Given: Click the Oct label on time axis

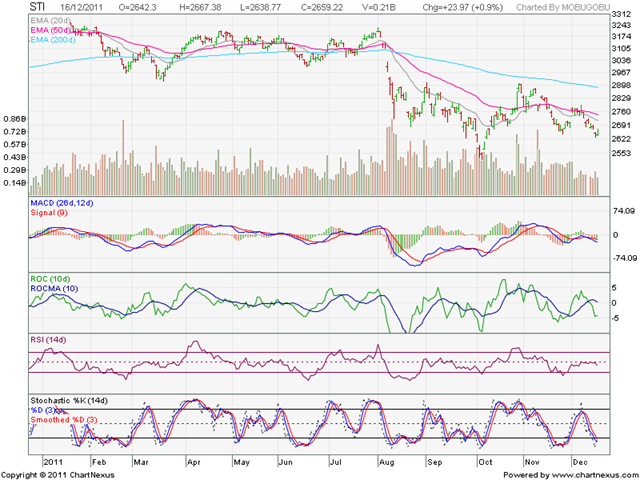Looking at the screenshot, I should [485, 462].
